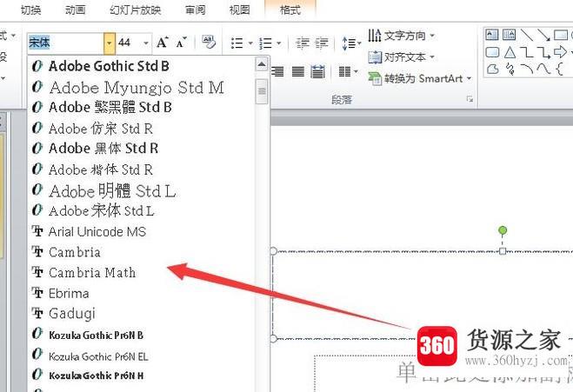The image size is (573, 392).
Task: Open the 视图 ribbon tab
Action: point(239,10)
